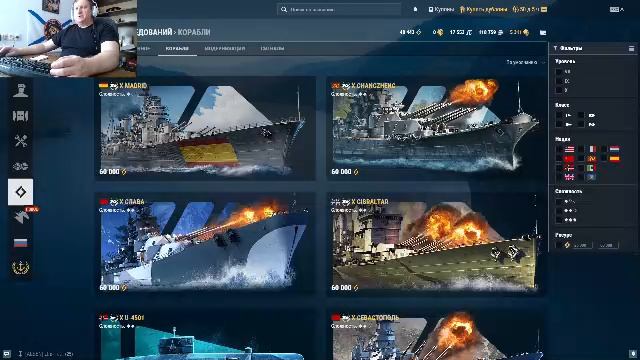Click the steel balance 17 533
The height and width of the screenshot is (360, 640).
[x=461, y=32]
